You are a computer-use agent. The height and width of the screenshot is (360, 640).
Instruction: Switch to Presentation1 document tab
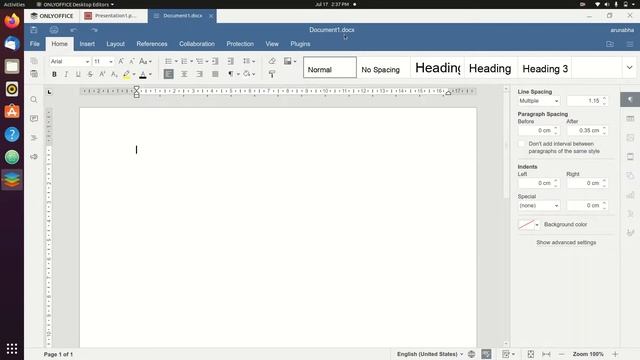[x=113, y=16]
